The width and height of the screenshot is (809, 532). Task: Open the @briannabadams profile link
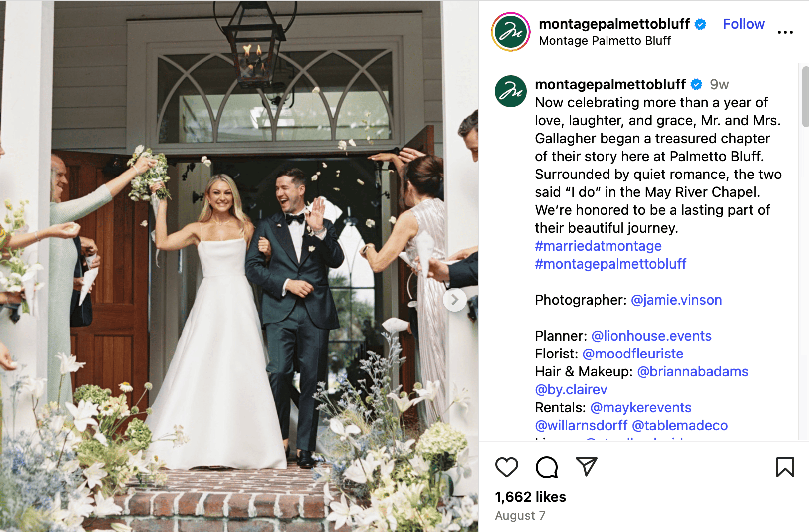tap(693, 371)
